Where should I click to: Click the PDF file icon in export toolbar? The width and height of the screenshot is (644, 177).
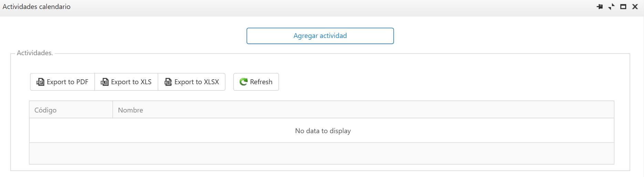pyautogui.click(x=40, y=82)
